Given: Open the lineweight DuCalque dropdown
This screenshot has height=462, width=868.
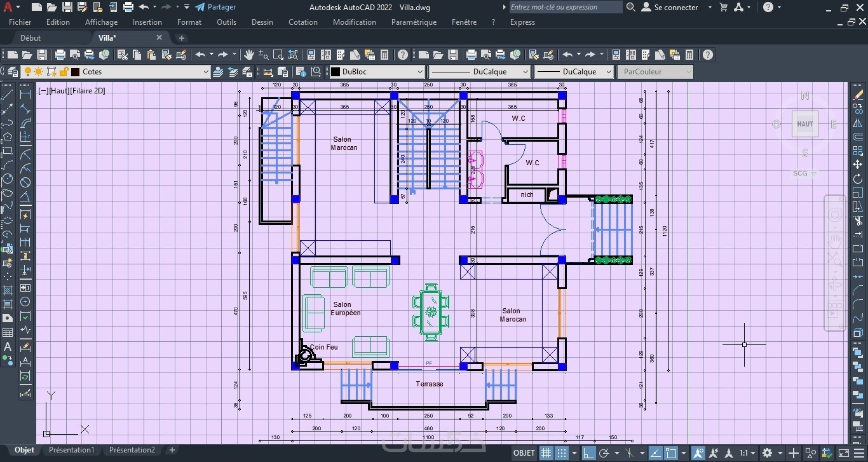Looking at the screenshot, I should point(608,72).
